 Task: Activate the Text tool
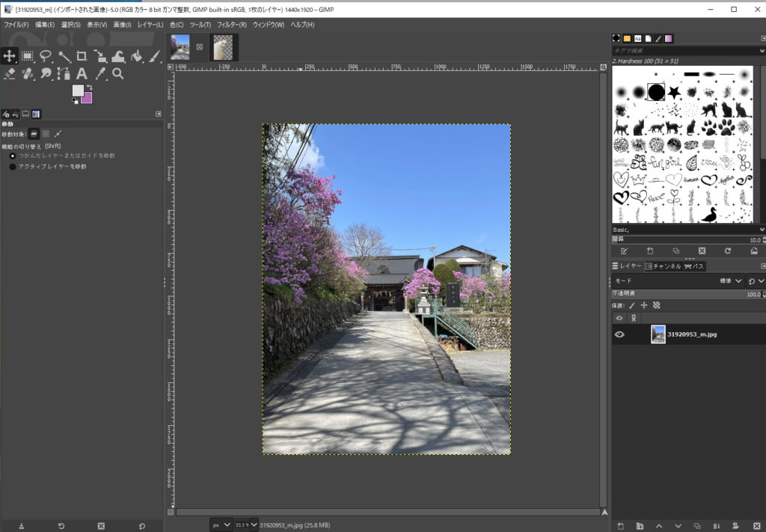point(82,74)
